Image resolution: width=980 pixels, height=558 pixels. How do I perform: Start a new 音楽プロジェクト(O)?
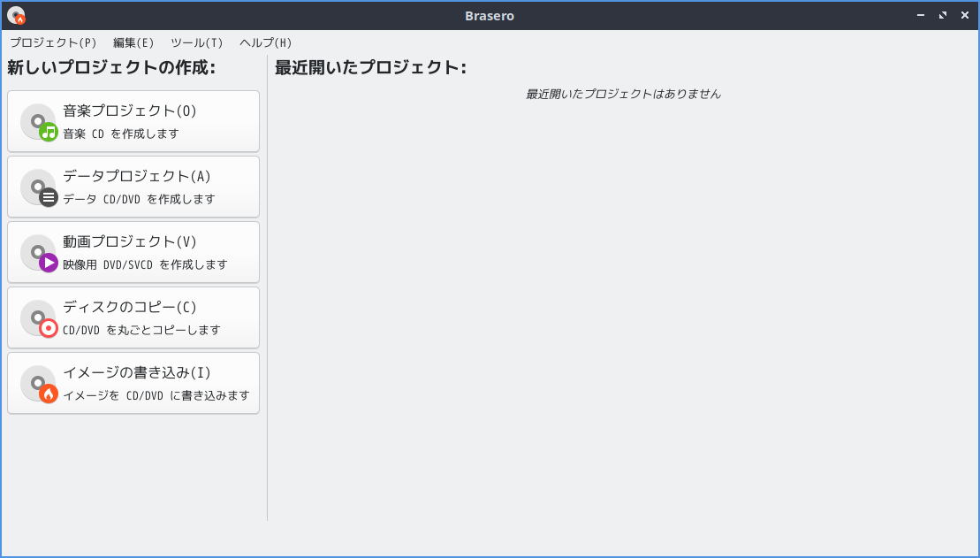pyautogui.click(x=133, y=121)
